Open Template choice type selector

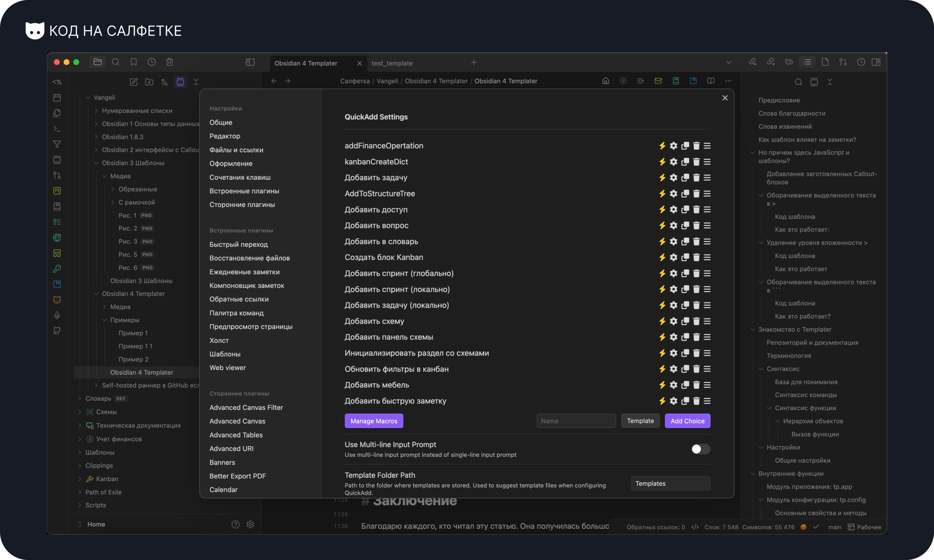[640, 421]
